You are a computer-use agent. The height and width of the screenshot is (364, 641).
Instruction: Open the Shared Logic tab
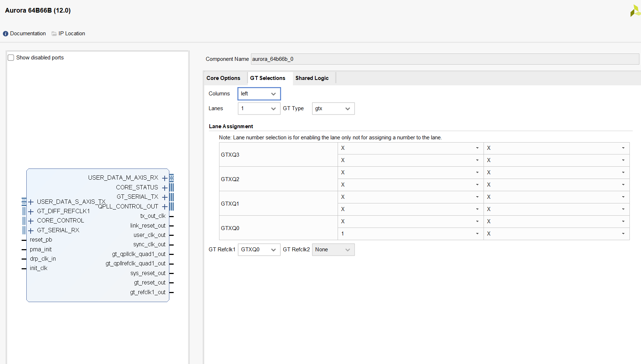(312, 78)
